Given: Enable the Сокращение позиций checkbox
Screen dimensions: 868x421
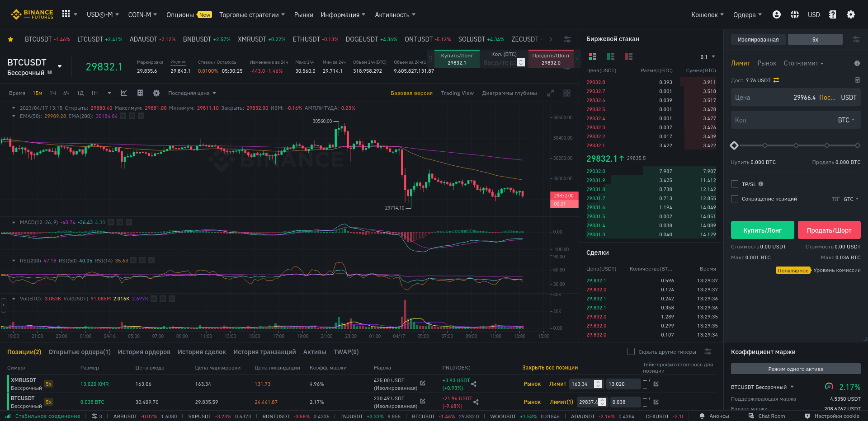Looking at the screenshot, I should pos(735,199).
